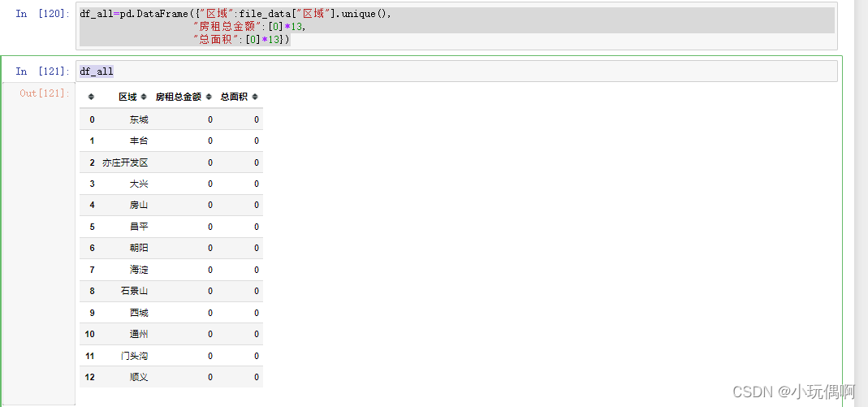The height and width of the screenshot is (407, 868).
Task: Click 房租总金额 value in 东城 row
Action: click(x=210, y=119)
